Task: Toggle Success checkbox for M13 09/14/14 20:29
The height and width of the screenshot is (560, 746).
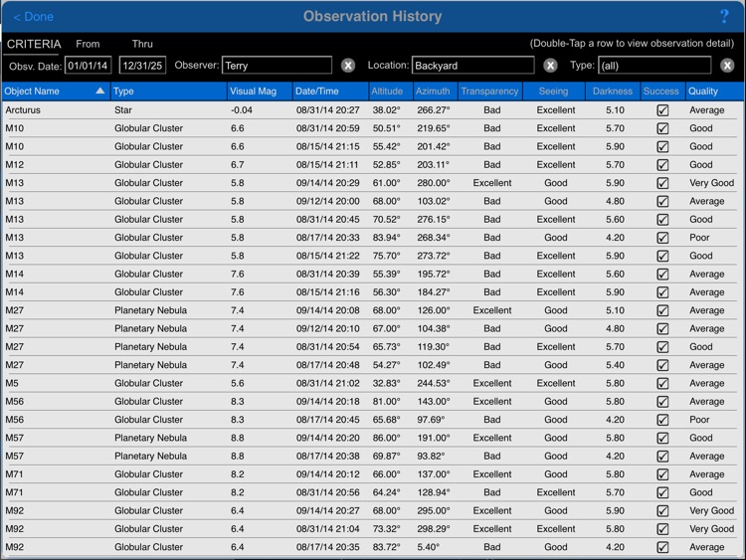Action: (x=662, y=183)
